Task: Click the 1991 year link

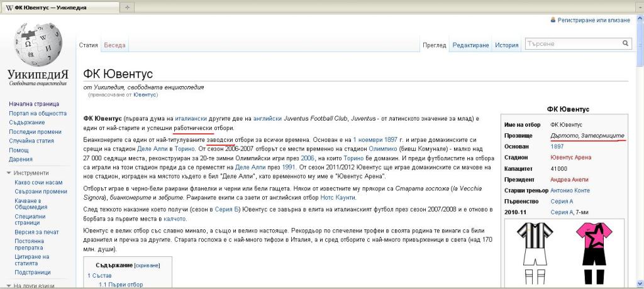Action: (289, 167)
